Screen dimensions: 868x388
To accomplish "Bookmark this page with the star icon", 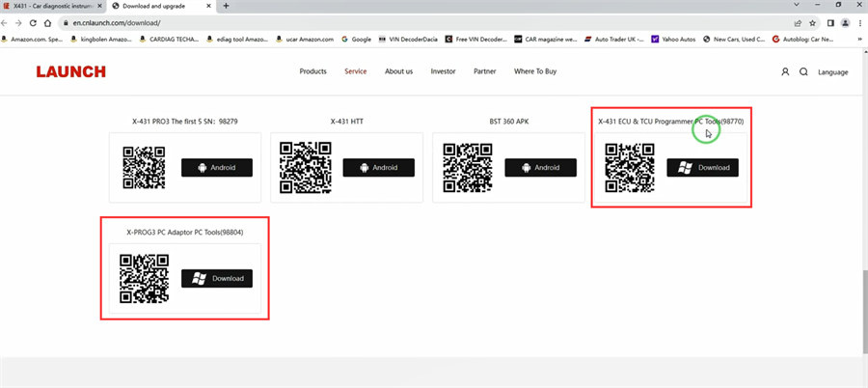I will click(813, 22).
